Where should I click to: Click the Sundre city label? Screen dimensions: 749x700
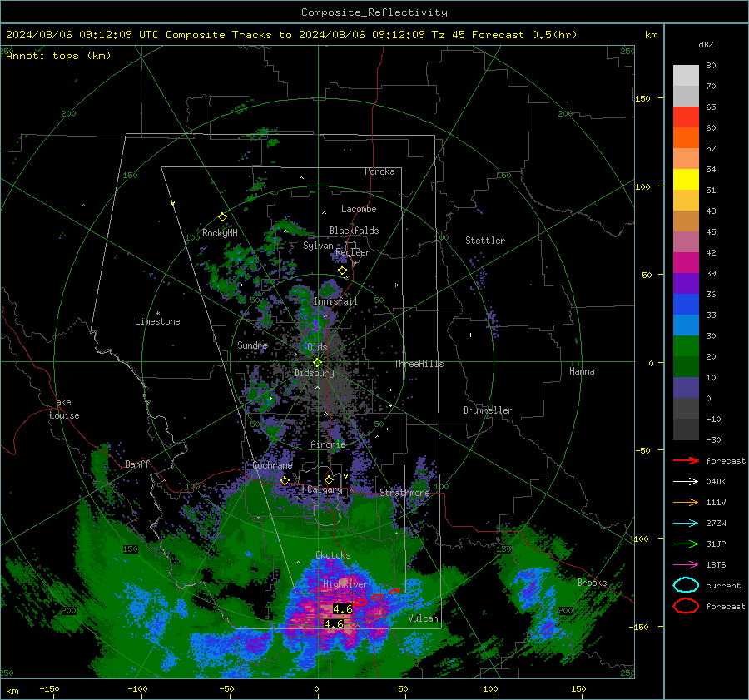click(252, 345)
